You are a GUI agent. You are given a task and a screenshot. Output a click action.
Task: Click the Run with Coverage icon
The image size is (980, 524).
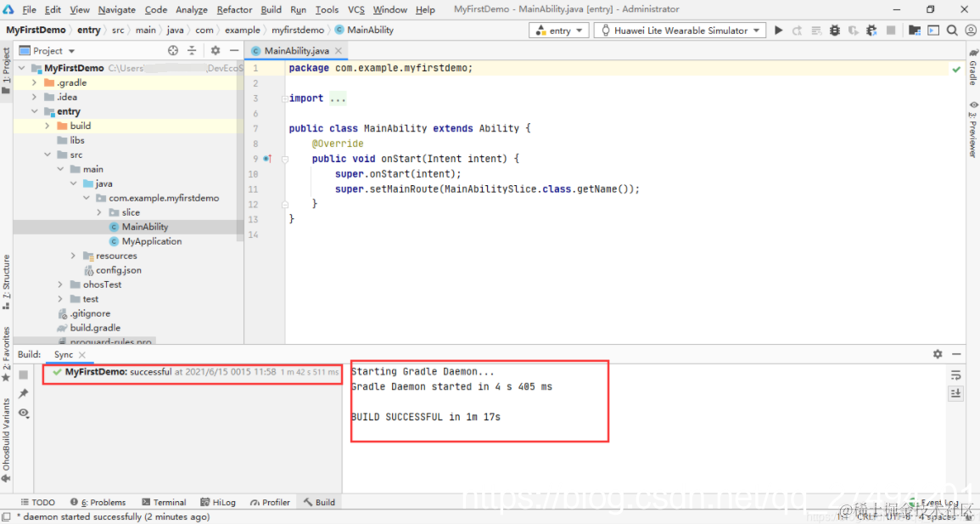(x=853, y=30)
